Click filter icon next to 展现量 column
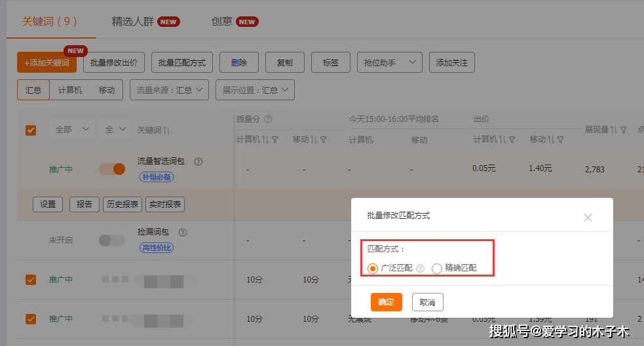 [624, 130]
